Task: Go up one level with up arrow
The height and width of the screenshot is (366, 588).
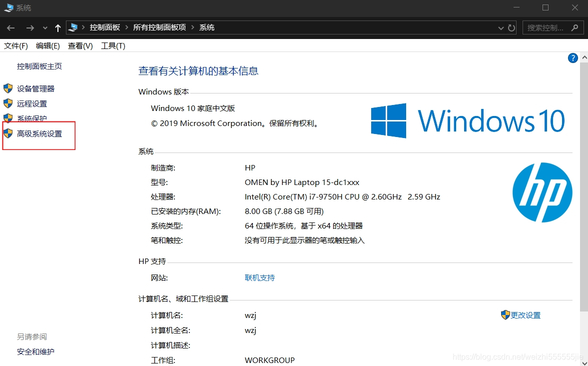Action: click(58, 28)
